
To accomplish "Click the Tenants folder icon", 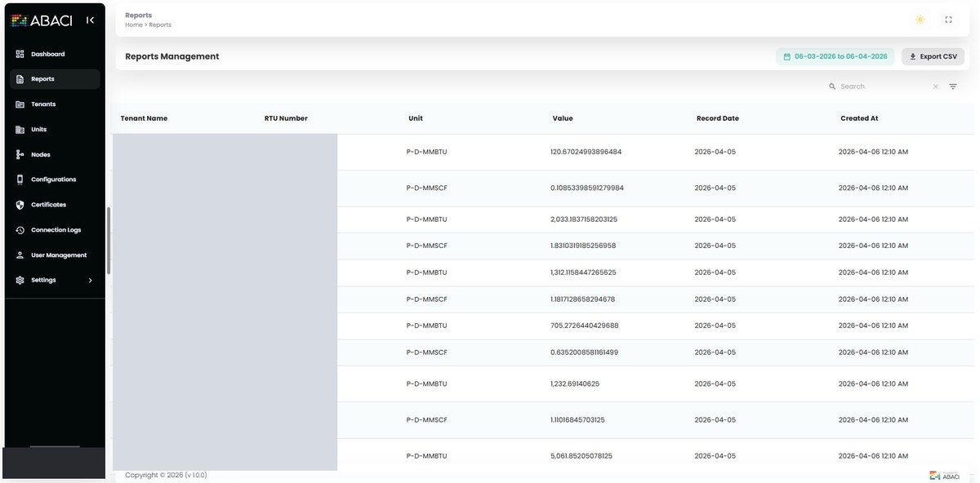I will (20, 104).
